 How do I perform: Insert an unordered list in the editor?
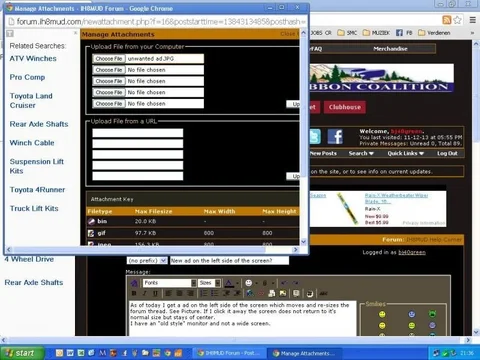pyautogui.click(x=215, y=293)
